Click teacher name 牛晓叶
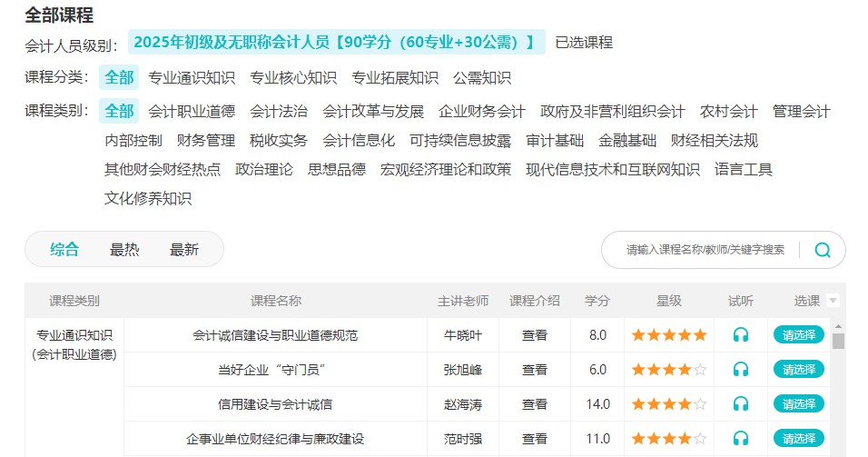 click(x=463, y=335)
